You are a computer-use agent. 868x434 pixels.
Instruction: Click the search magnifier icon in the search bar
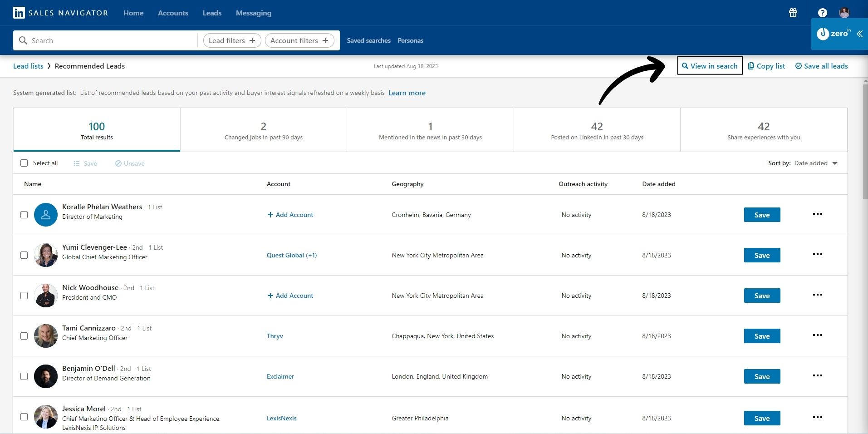pos(23,40)
